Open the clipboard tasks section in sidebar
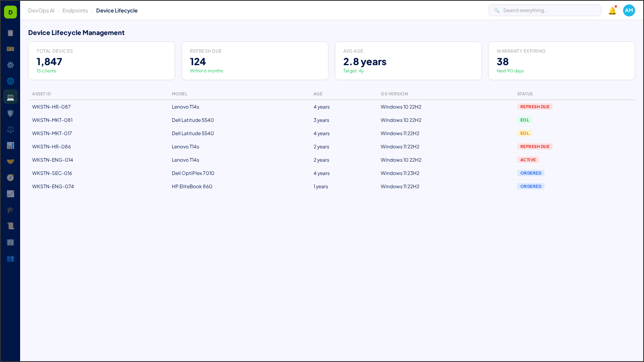Screen dimensions: 644x362 click(10, 33)
